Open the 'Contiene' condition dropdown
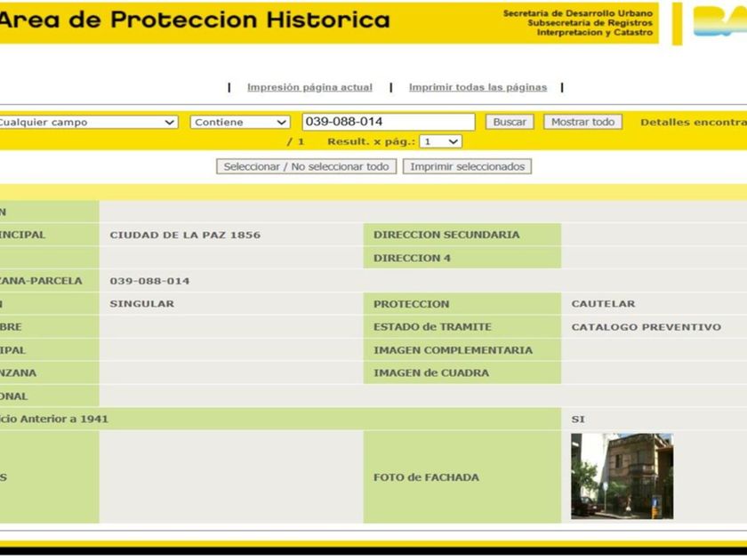747x560 pixels. point(240,123)
